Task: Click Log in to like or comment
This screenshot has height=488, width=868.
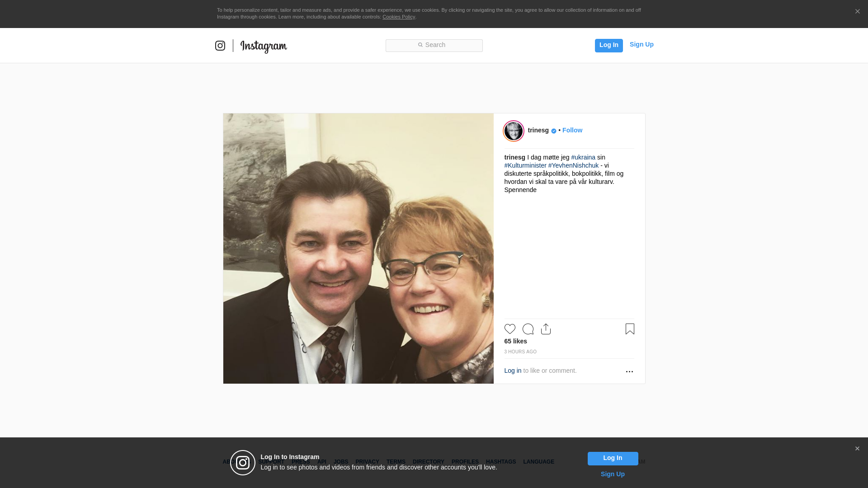Action: coord(513,371)
